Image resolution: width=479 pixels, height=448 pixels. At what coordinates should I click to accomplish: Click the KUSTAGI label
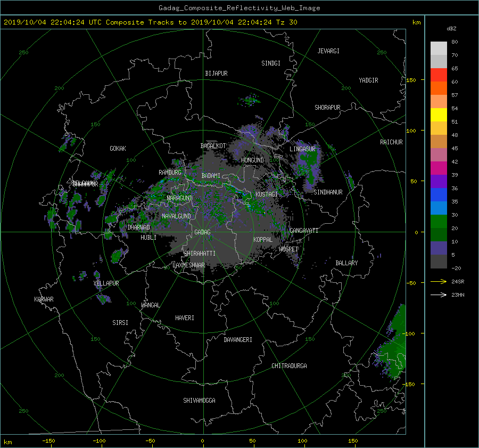[267, 194]
